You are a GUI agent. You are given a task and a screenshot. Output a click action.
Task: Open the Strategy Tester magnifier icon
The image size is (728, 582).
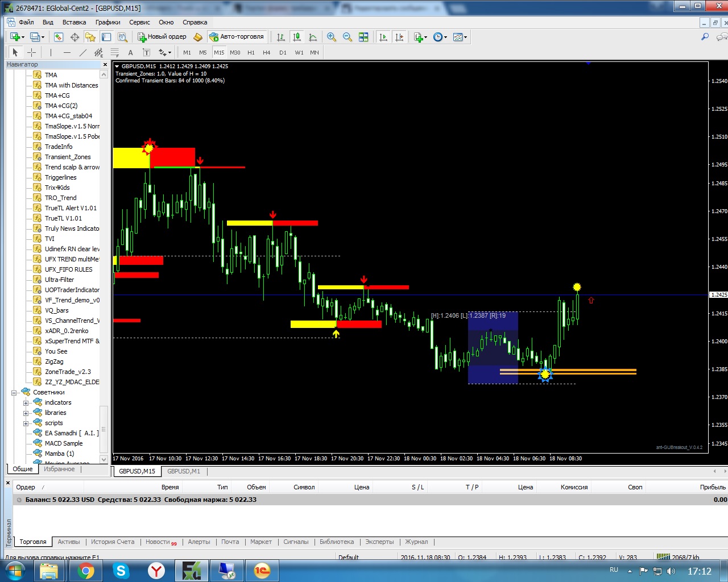(x=122, y=37)
